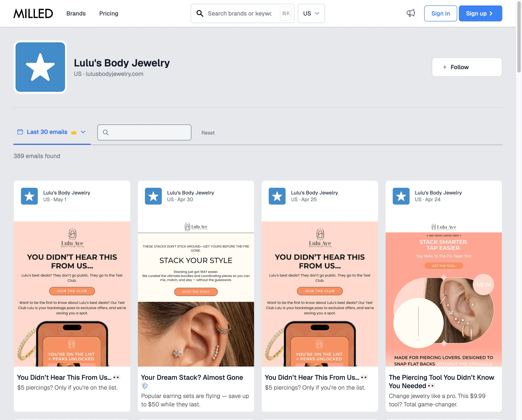Click the 'US · Apr 25' date text
The image size is (522, 420).
(304, 200)
